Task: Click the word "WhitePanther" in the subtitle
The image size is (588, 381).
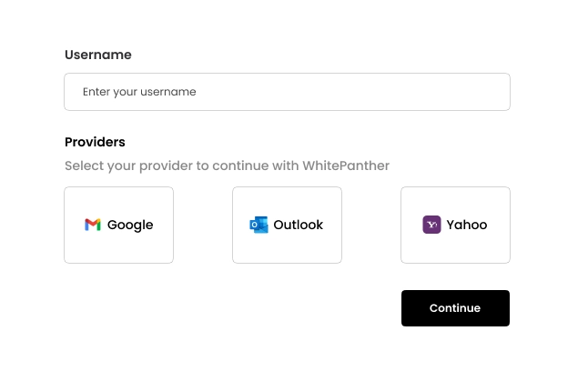Action: tap(346, 165)
